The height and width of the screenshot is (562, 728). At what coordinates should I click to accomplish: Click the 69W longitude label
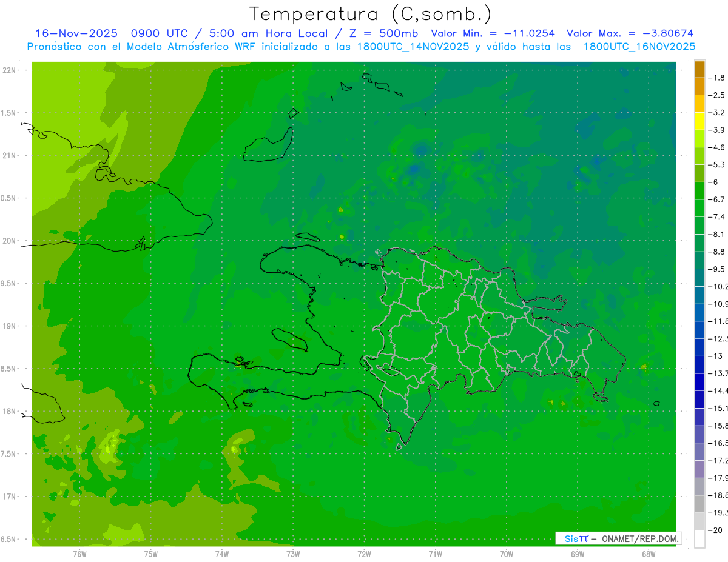[x=577, y=554]
